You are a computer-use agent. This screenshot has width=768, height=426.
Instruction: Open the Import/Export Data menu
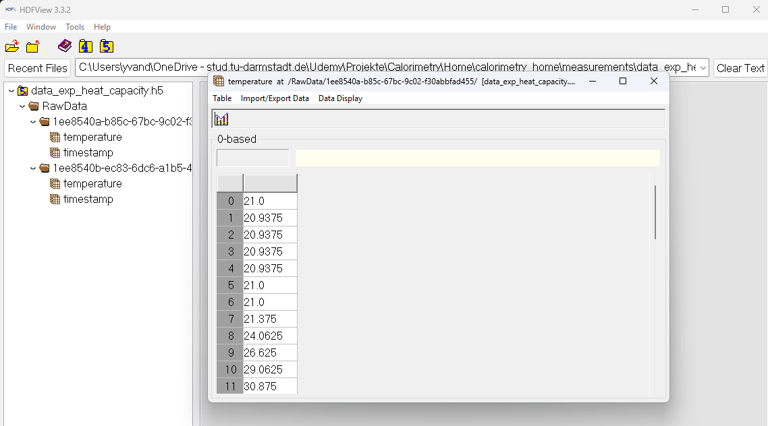pyautogui.click(x=275, y=98)
